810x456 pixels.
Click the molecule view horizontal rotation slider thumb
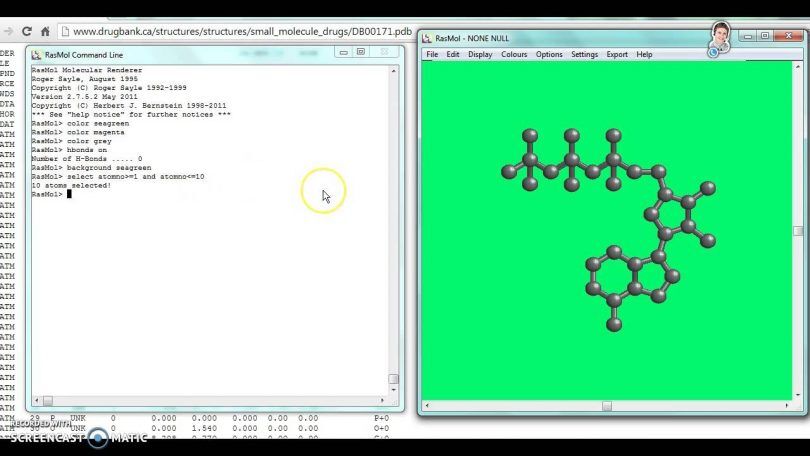[607, 406]
